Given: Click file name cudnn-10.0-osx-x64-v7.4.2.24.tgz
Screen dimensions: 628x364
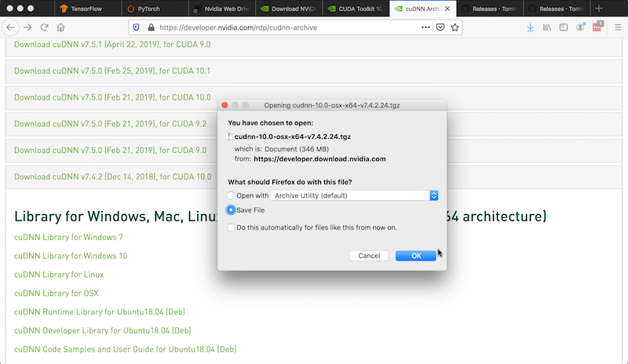Looking at the screenshot, I should 293,136.
